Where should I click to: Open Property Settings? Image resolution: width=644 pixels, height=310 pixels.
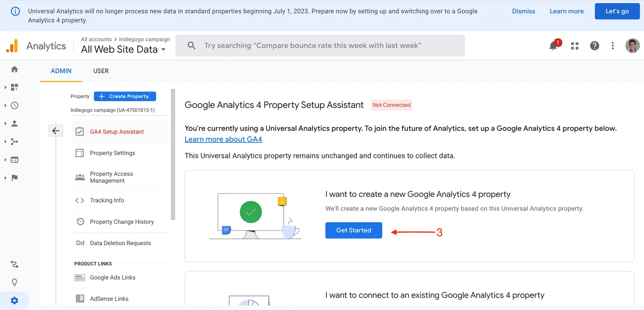pyautogui.click(x=120, y=153)
